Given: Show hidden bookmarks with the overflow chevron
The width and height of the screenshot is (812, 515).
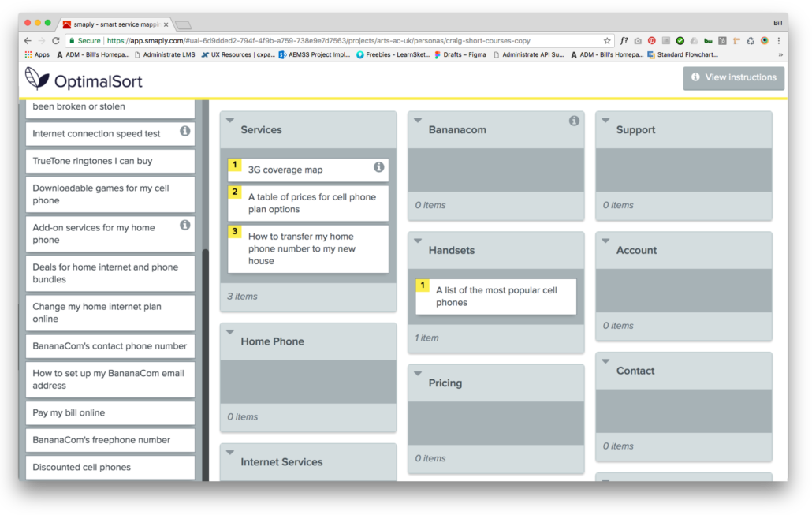Looking at the screenshot, I should click(x=780, y=54).
